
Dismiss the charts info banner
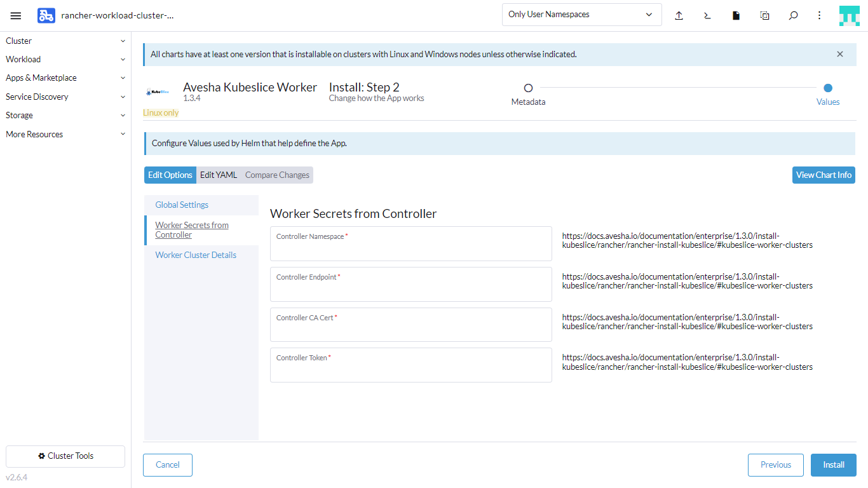[840, 54]
